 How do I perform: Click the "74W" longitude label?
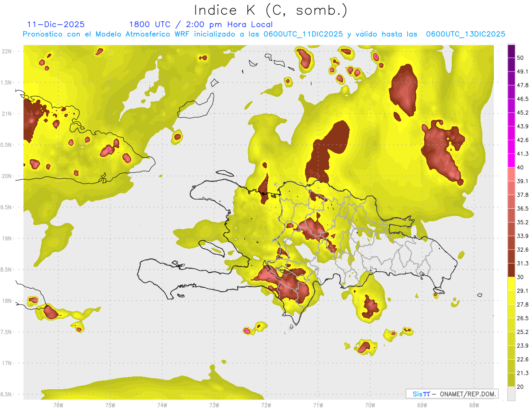coord(162,406)
